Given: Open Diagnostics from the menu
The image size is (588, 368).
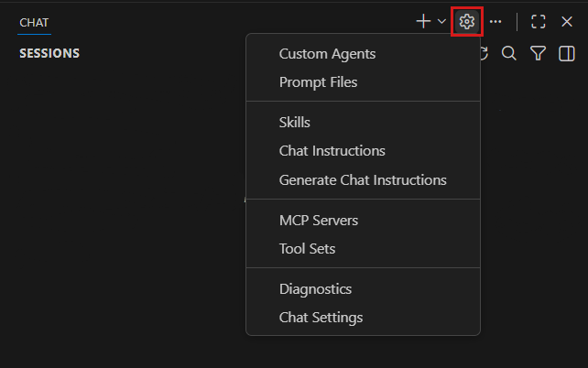Looking at the screenshot, I should click(315, 288).
